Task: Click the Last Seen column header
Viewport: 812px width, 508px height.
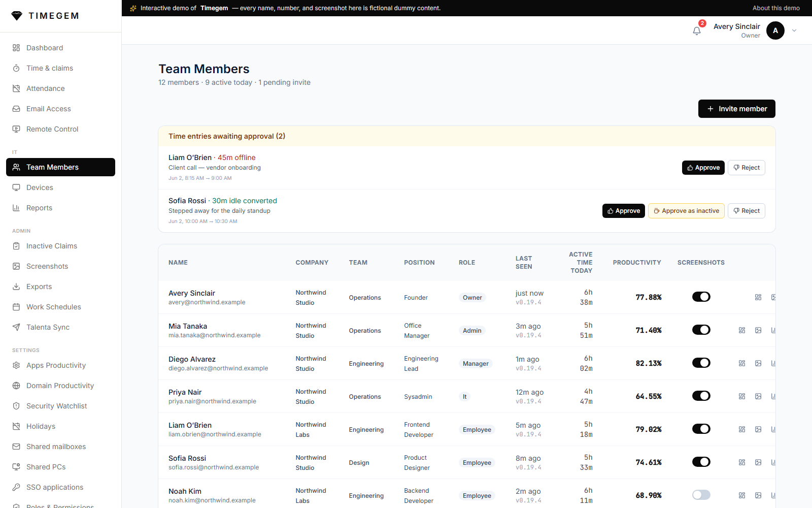Action: [x=524, y=263]
